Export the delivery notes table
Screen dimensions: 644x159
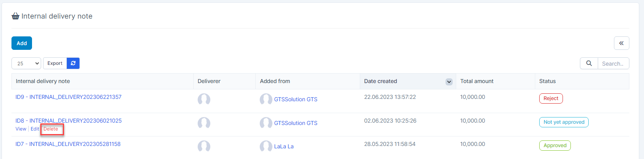(x=55, y=63)
